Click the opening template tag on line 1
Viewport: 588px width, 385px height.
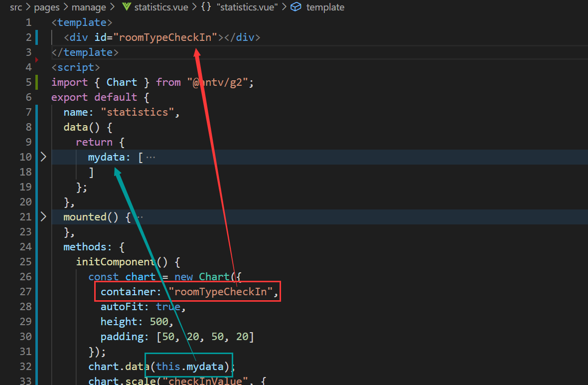tap(82, 22)
